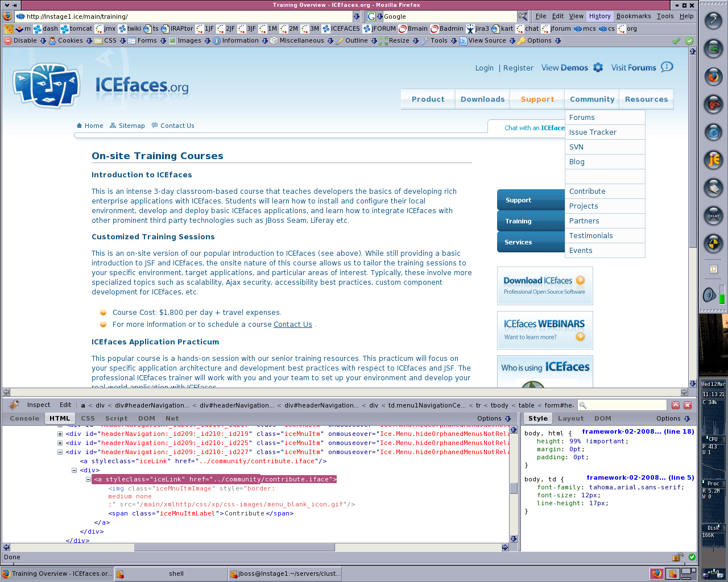The height and width of the screenshot is (582, 728).
Task: Open the Cookies dropdown menu
Action: coord(71,41)
